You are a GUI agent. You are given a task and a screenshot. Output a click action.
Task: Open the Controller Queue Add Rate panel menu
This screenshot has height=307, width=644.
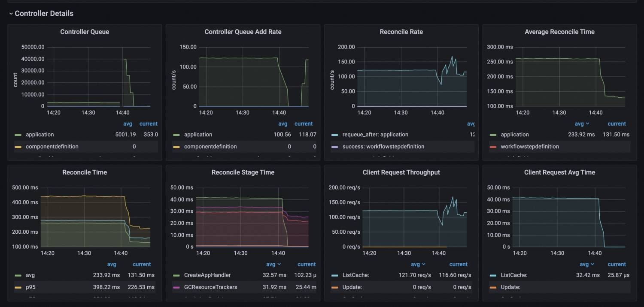point(243,32)
